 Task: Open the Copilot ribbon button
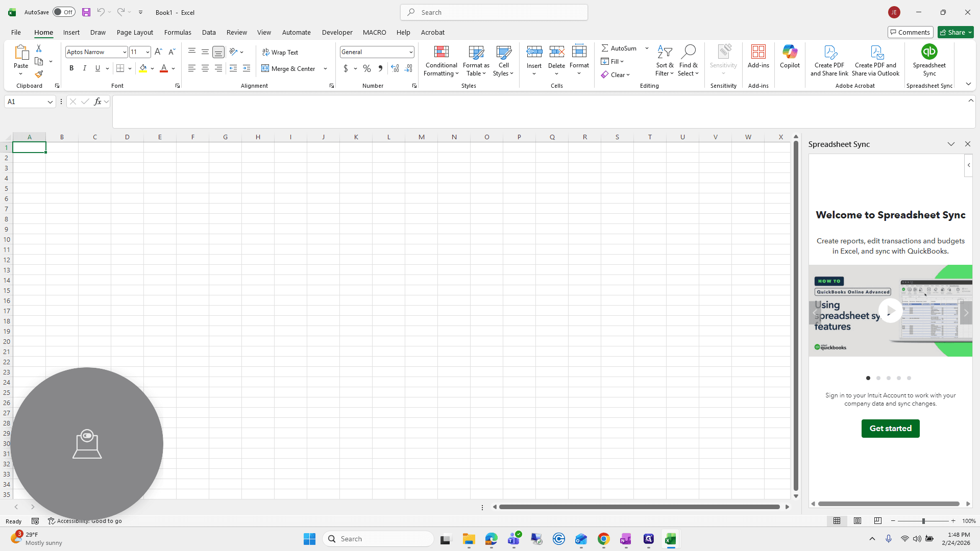(790, 57)
